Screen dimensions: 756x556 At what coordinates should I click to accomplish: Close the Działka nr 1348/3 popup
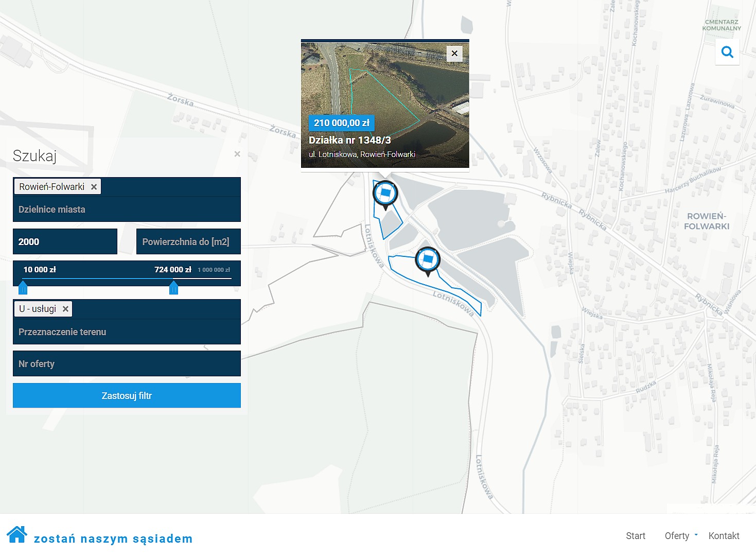click(x=454, y=54)
